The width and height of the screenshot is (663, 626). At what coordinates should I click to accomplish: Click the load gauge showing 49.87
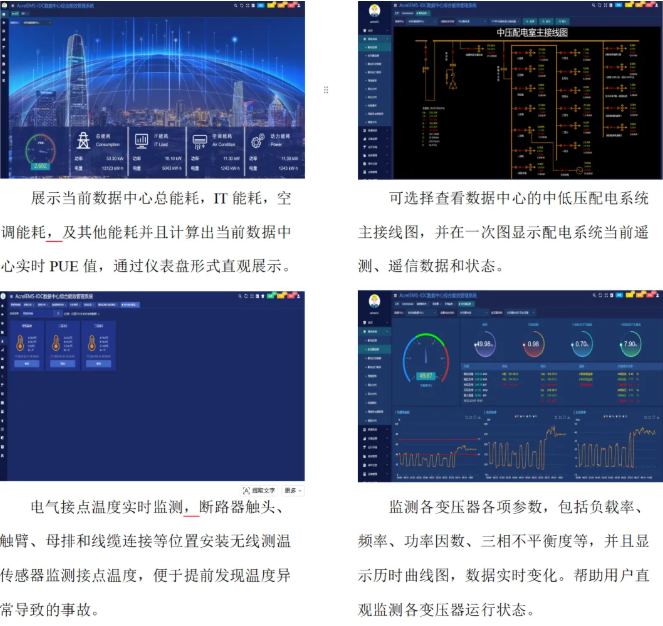click(x=425, y=358)
